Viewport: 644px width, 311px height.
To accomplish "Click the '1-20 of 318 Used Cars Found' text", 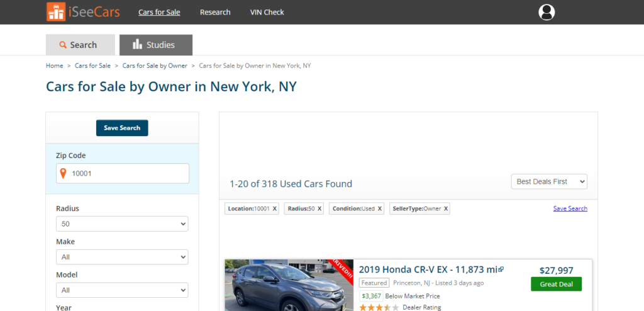I will [291, 184].
